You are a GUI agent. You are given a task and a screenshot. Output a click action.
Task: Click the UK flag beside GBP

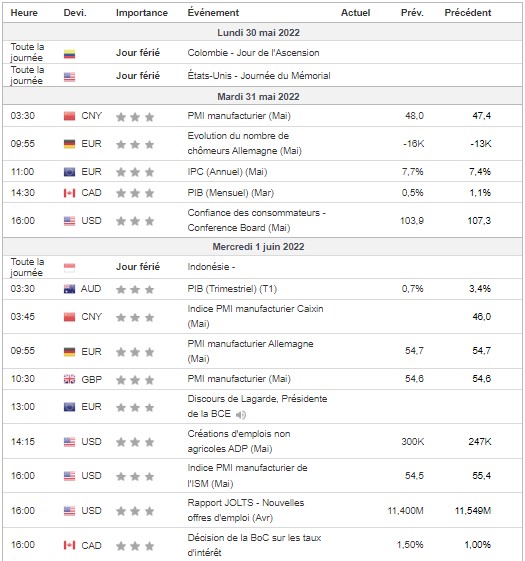69,379
